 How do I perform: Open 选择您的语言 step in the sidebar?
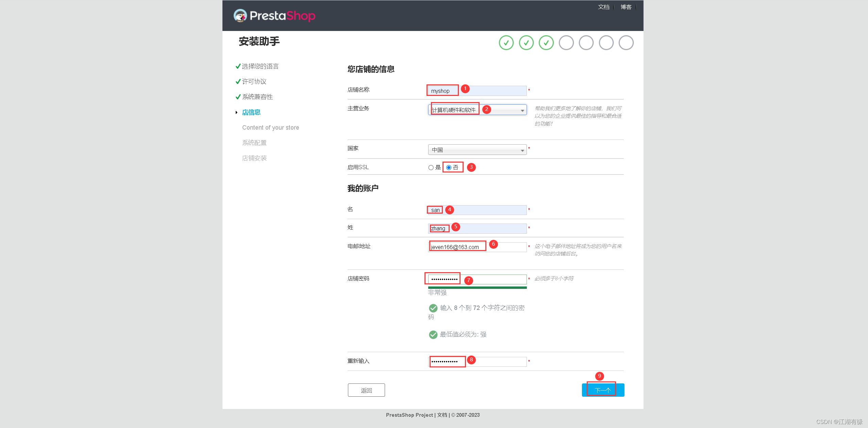260,66
